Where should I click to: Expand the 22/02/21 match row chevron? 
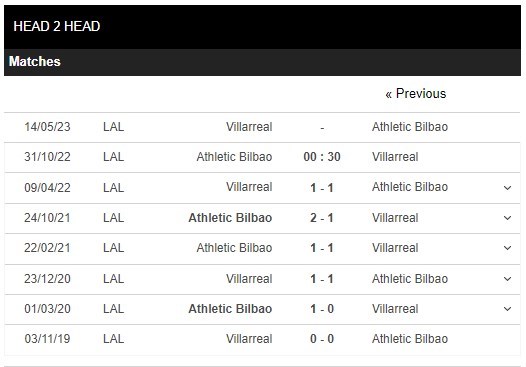[x=507, y=248]
